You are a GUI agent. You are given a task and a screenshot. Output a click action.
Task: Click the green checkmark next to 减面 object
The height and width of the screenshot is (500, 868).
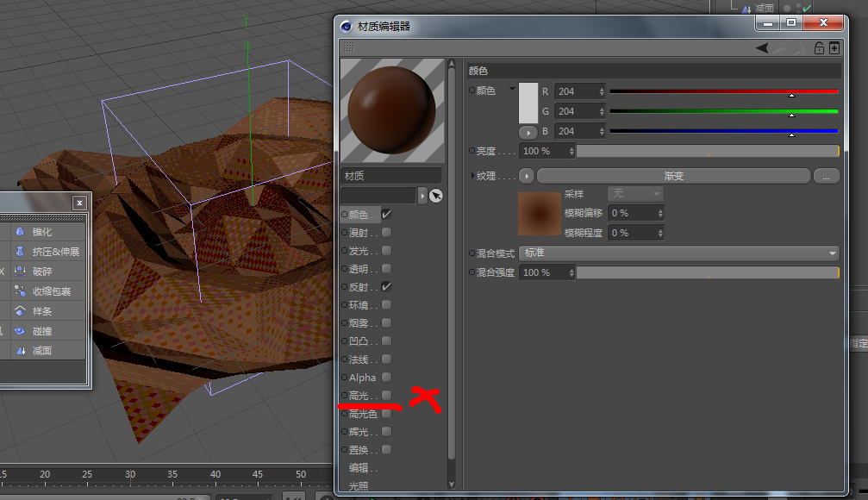[807, 8]
